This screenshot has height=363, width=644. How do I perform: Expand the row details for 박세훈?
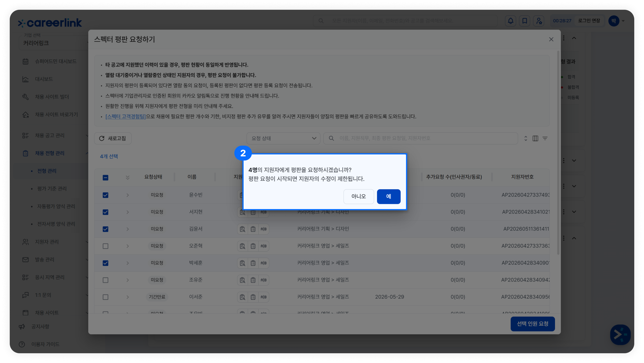point(128,263)
